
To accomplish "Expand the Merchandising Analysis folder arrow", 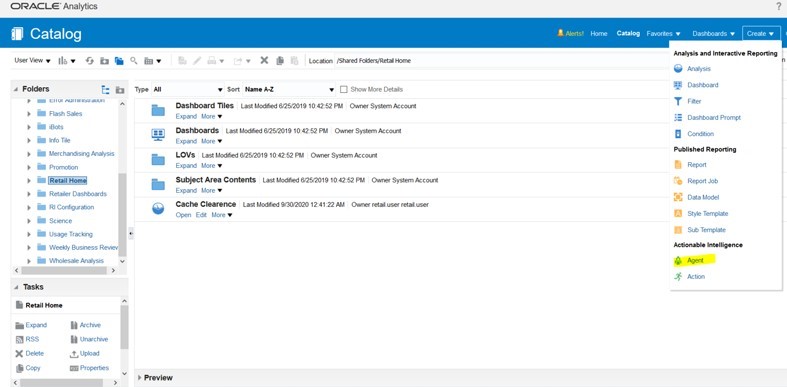I will [29, 154].
